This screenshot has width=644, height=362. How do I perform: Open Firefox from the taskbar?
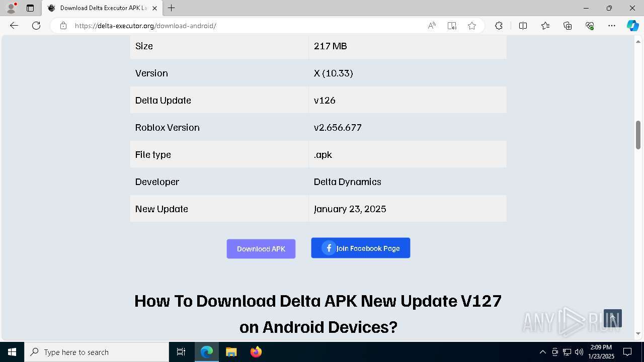pos(256,352)
